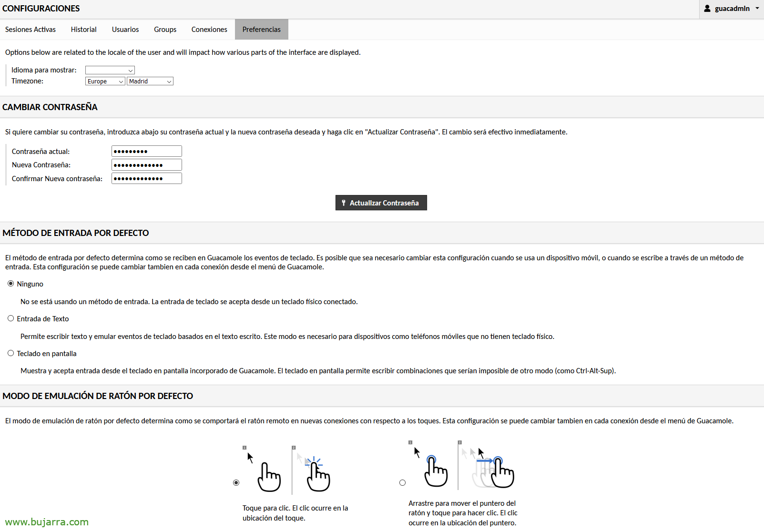
Task: Focus the Nueva Contraseña field
Action: [x=147, y=165]
